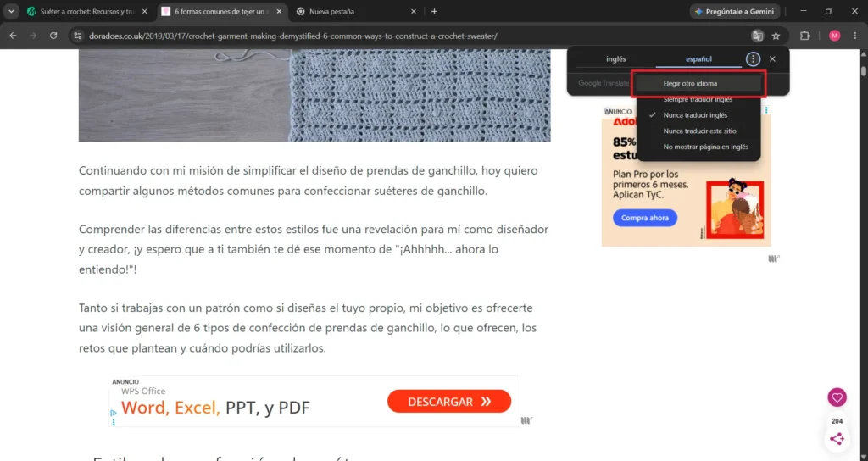Screen dimensions: 868x461
Task: Click the scrollbar up arrow
Action: point(864,53)
